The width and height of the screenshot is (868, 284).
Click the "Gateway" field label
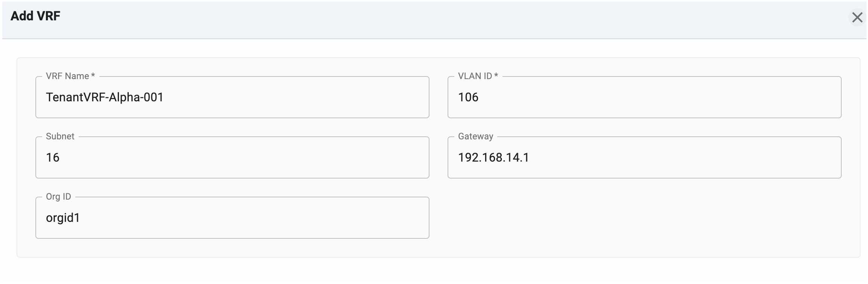[x=475, y=136]
